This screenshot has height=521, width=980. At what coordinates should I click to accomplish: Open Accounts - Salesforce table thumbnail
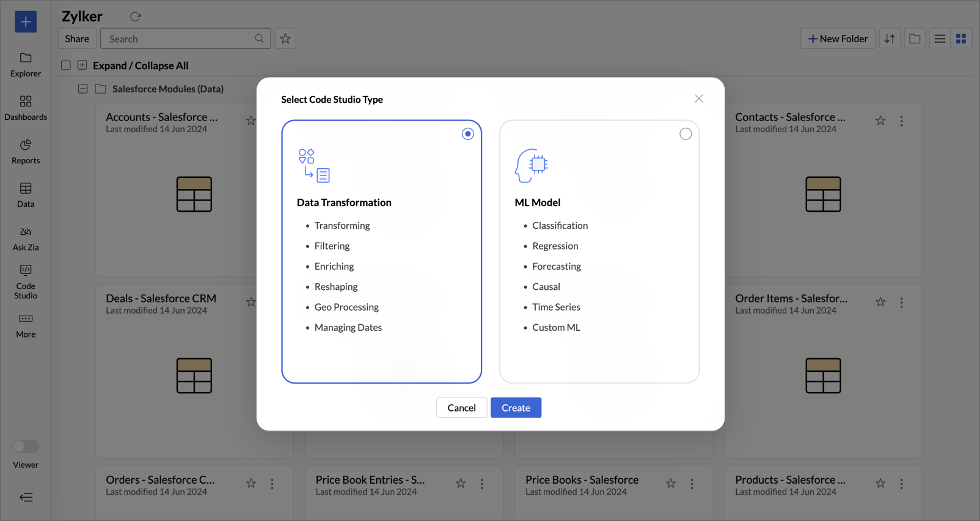[x=194, y=194]
